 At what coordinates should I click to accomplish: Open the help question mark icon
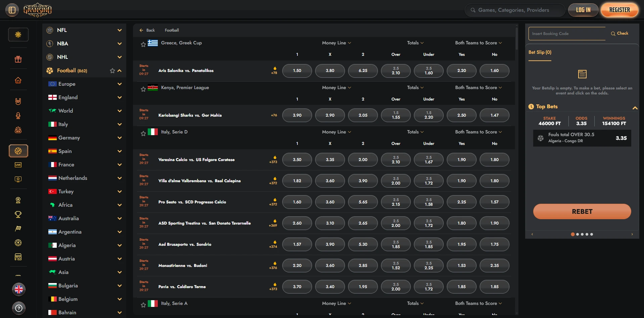click(x=19, y=308)
